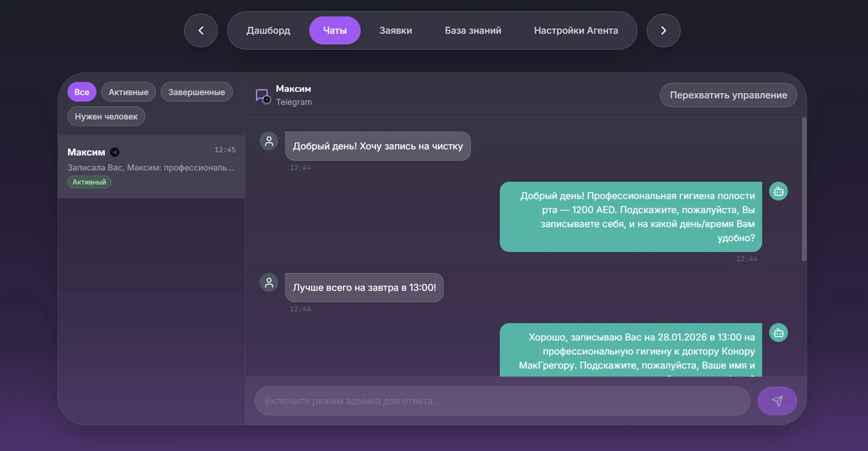Click the chat messages scrollbar

pyautogui.click(x=804, y=190)
